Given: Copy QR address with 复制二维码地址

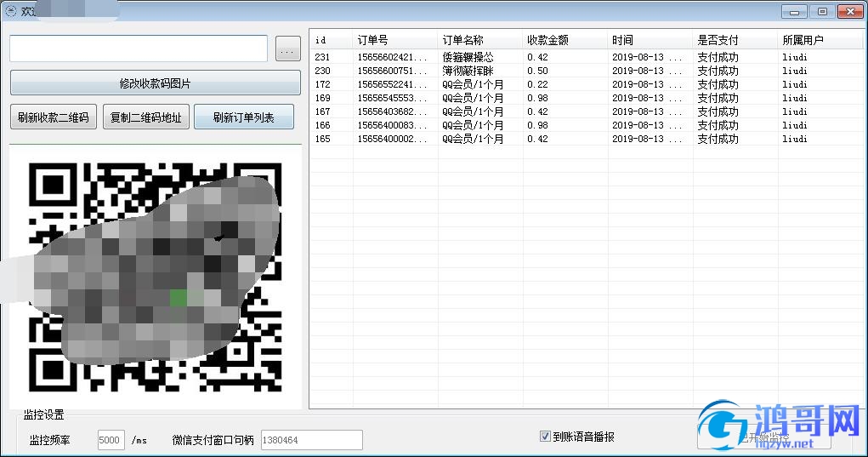Looking at the screenshot, I should 145,117.
